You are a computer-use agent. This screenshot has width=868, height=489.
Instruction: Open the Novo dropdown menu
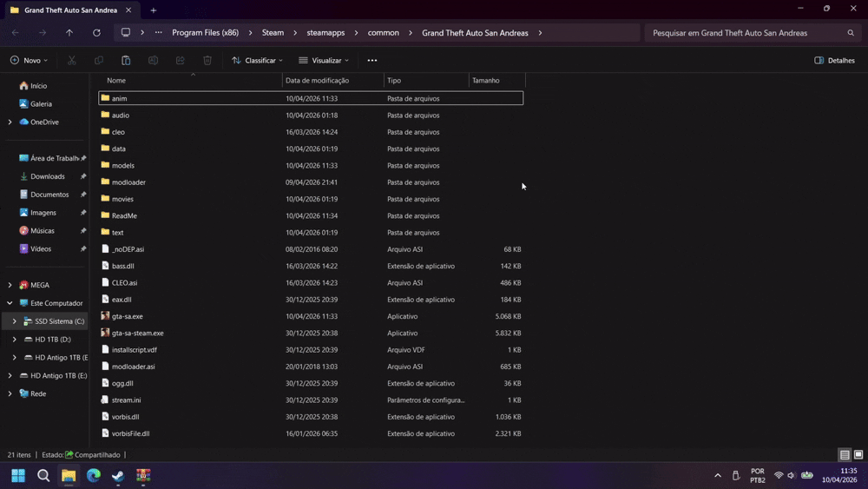pos(29,60)
